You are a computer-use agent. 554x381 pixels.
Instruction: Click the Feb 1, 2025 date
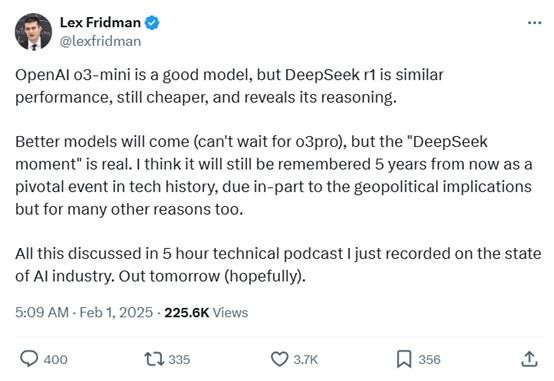116,312
